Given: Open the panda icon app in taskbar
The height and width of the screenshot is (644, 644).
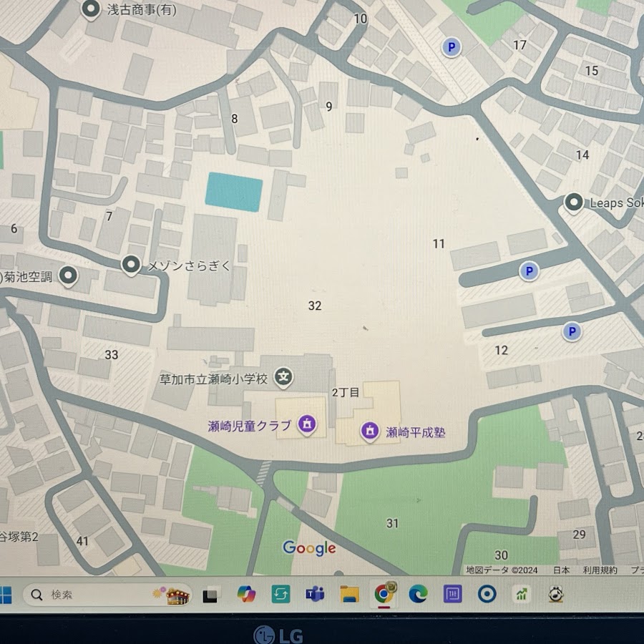Looking at the screenshot, I should (x=556, y=594).
